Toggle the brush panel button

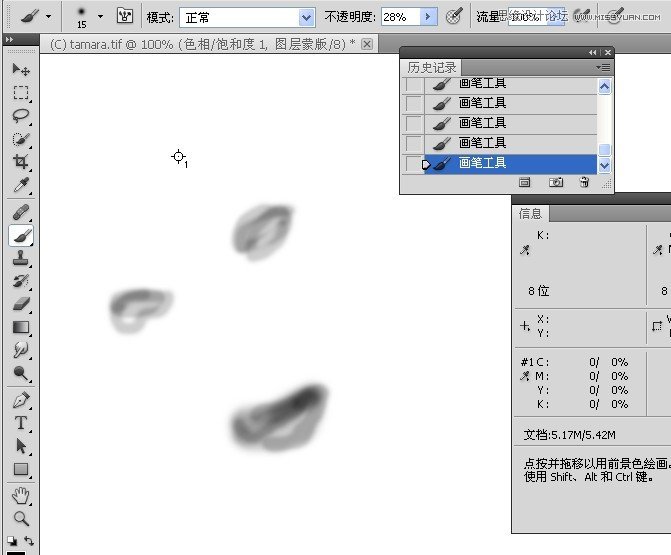pos(125,17)
